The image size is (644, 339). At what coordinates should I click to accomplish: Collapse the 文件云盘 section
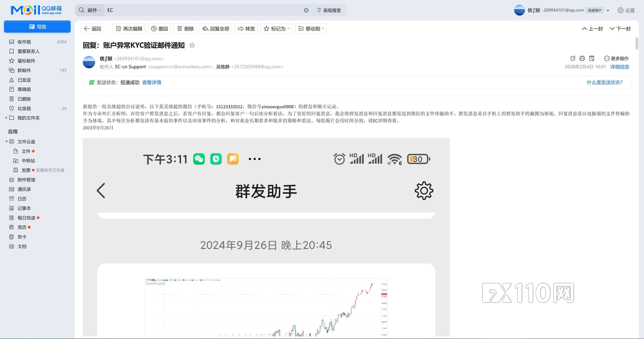[7, 142]
